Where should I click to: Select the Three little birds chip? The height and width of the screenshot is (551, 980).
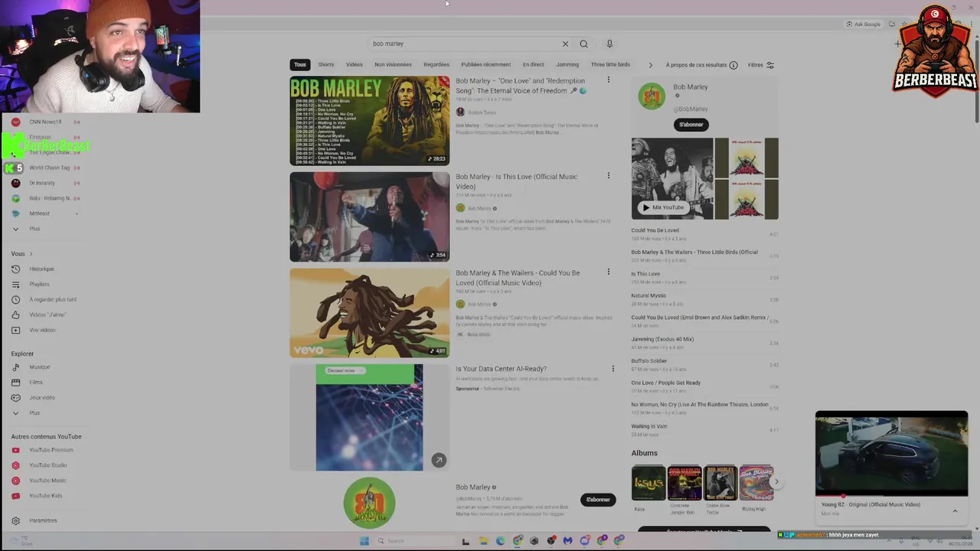pos(610,65)
